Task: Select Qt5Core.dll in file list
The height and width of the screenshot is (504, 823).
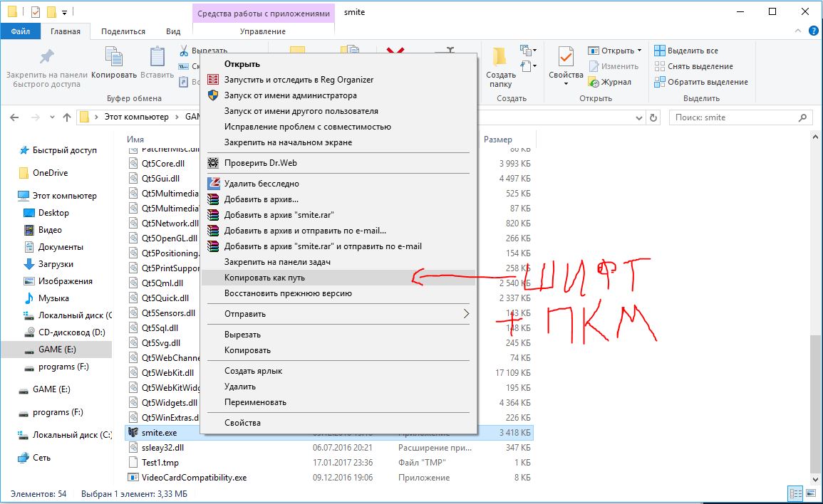Action: 162,163
